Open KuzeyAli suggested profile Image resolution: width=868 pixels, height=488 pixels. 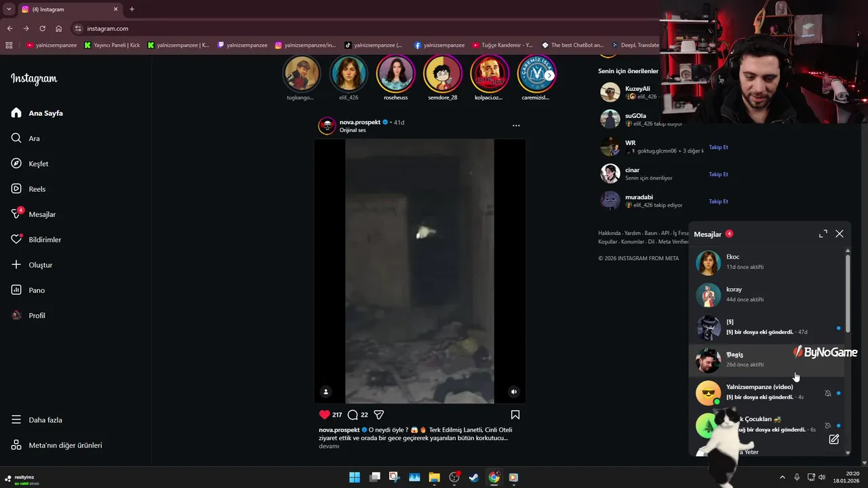point(637,89)
